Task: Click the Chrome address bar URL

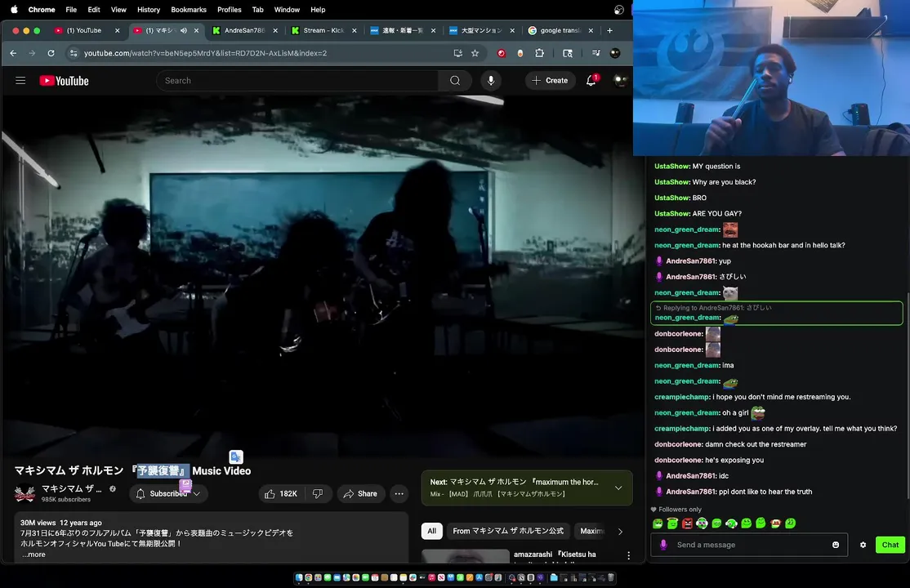Action: pyautogui.click(x=206, y=53)
